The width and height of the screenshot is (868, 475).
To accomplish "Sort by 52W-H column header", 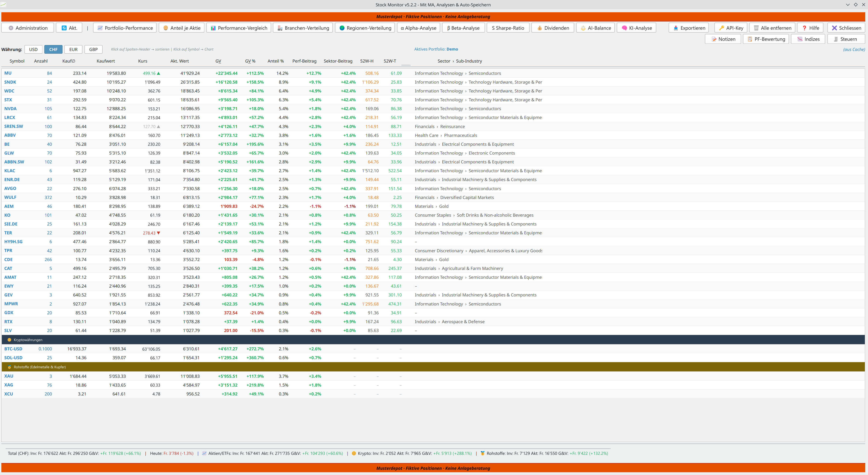I will tap(366, 61).
